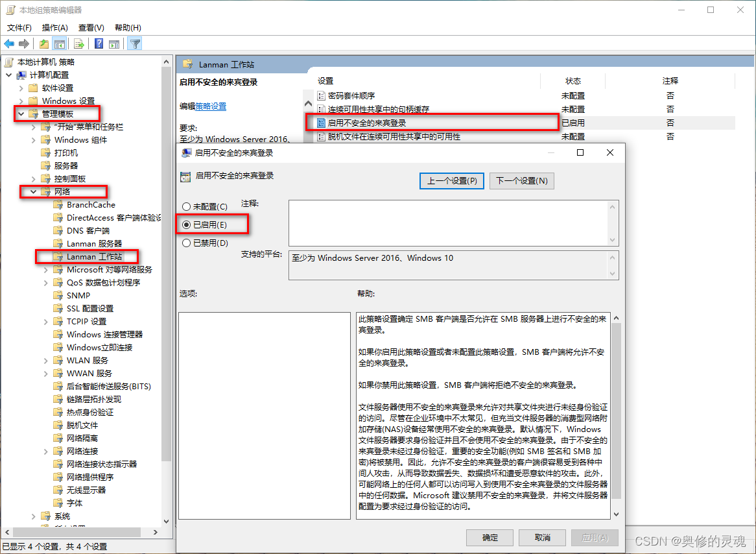Confirm with the 确定 button
756x554 pixels.
click(490, 537)
